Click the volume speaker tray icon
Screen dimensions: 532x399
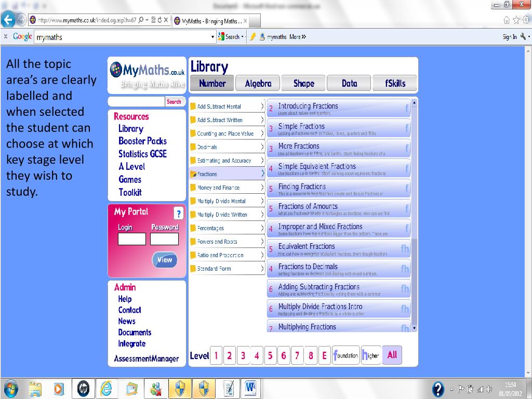tap(489, 389)
